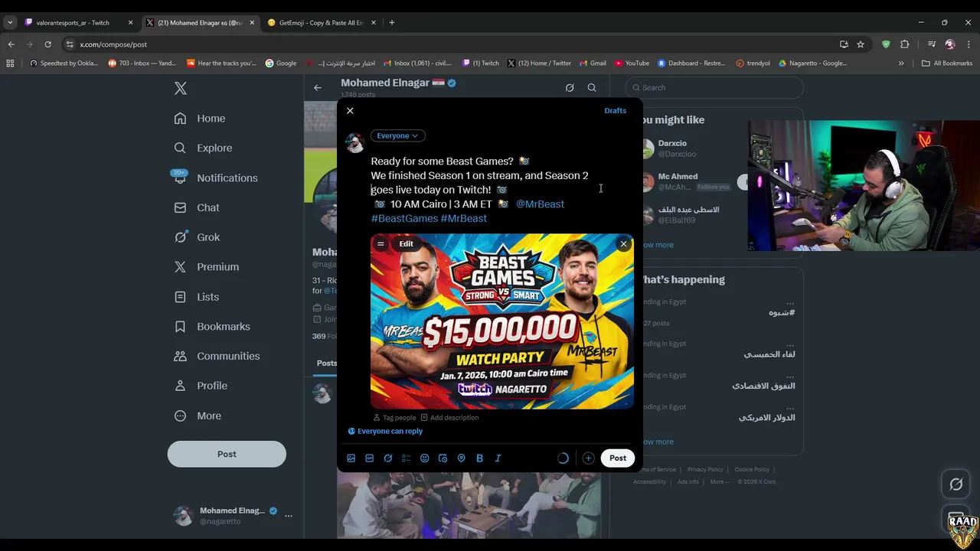Click the poll icon in the composer toolbar
The image size is (980, 551).
pyautogui.click(x=406, y=458)
